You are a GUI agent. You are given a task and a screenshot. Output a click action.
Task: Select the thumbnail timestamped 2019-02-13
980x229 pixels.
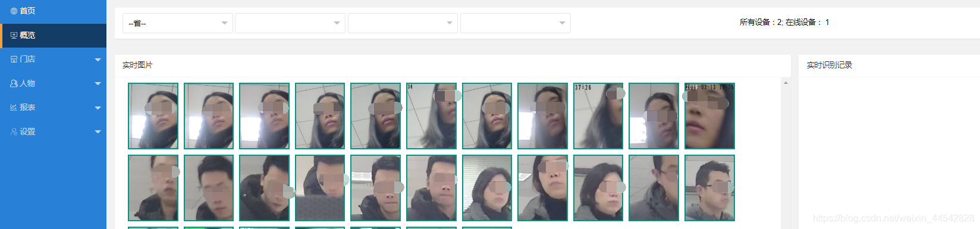(709, 116)
